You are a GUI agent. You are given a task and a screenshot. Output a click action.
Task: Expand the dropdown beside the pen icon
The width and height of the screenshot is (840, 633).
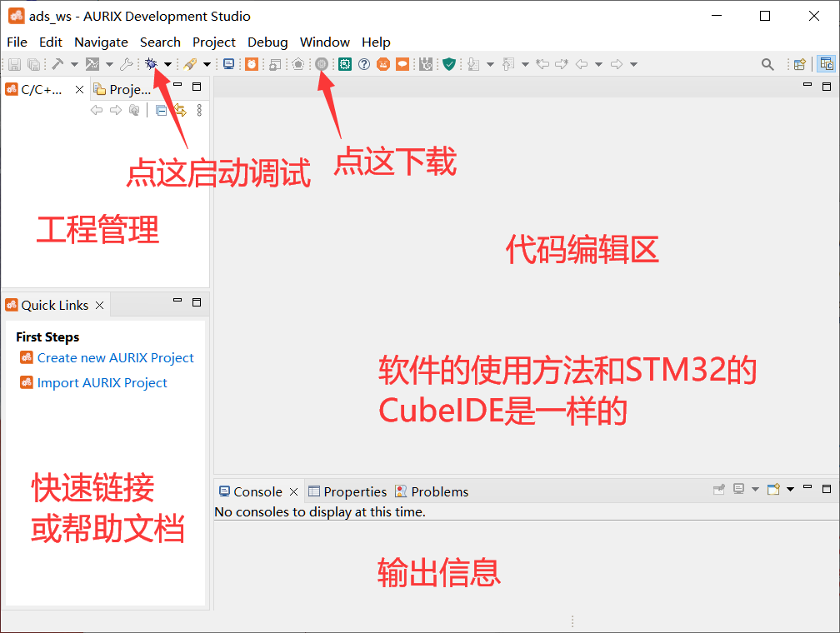207,64
